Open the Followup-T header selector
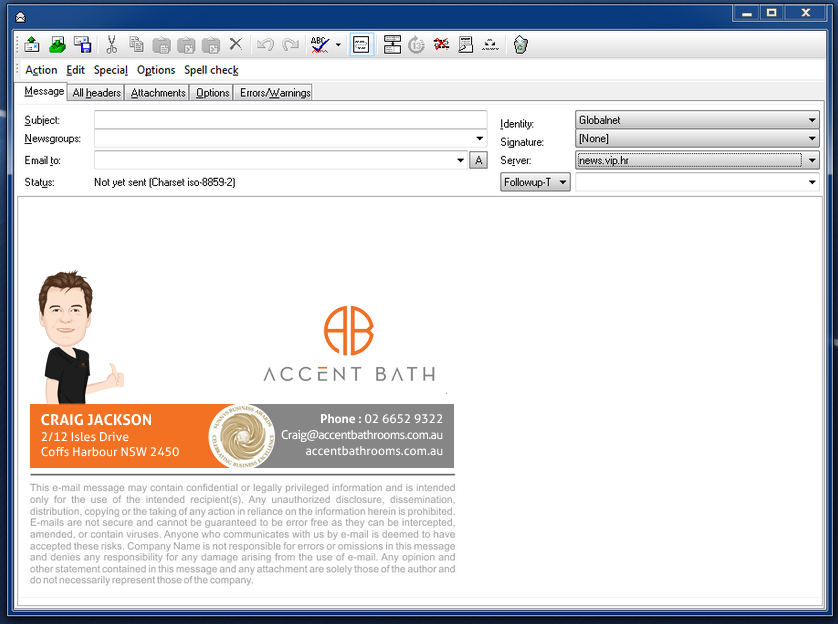This screenshot has height=624, width=838. coord(535,182)
